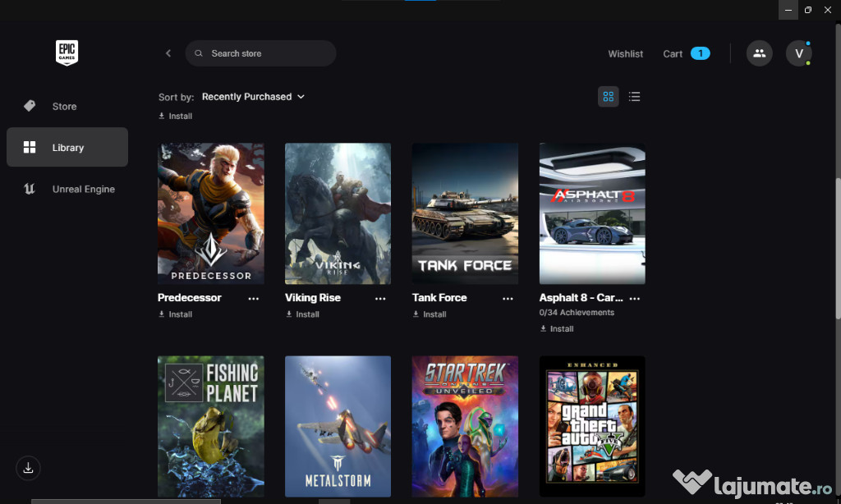Click the search magnifier icon
This screenshot has height=504, width=841.
pos(199,53)
